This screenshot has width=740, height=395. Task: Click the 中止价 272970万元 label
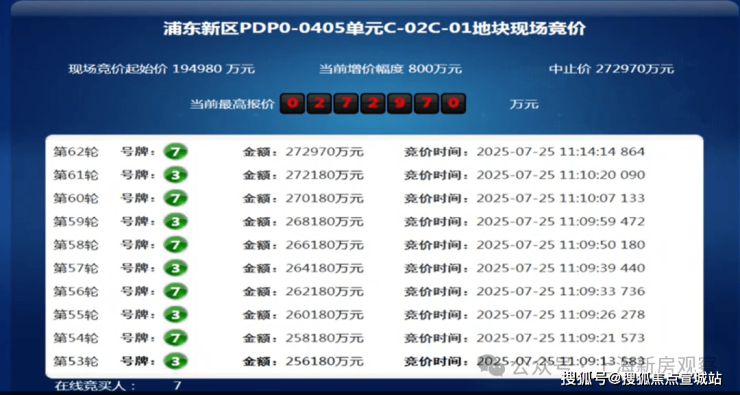coord(611,69)
